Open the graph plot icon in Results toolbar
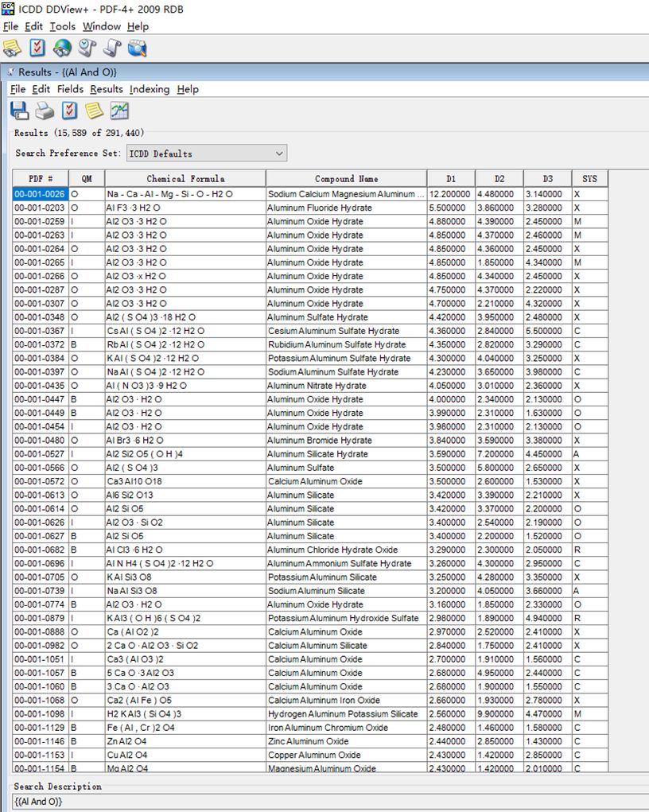649x812 pixels. pos(119,111)
